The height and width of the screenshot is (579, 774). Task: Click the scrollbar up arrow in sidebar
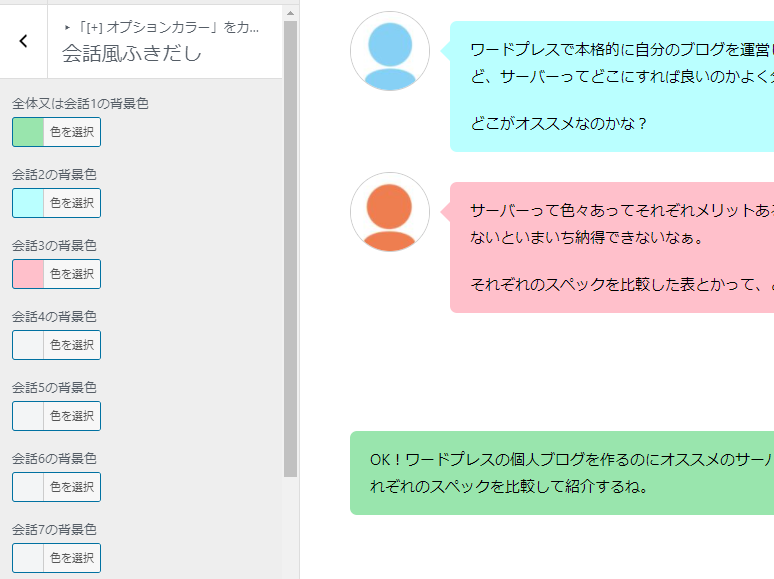click(290, 13)
